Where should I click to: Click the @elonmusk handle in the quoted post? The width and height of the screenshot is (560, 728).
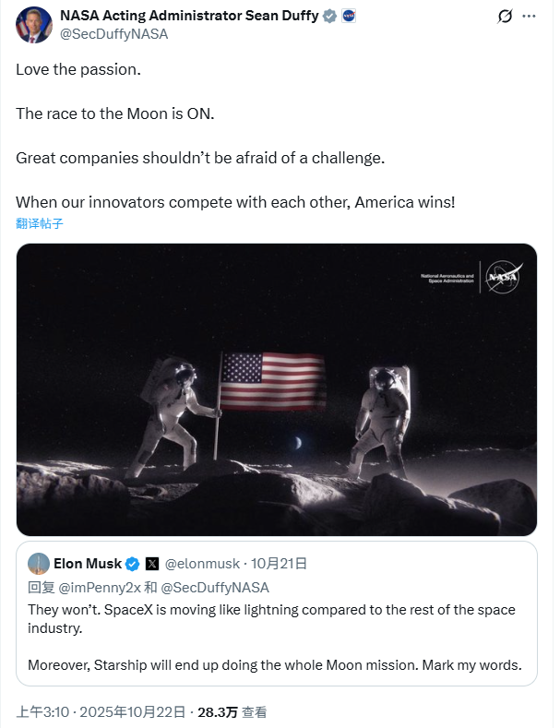[204, 563]
